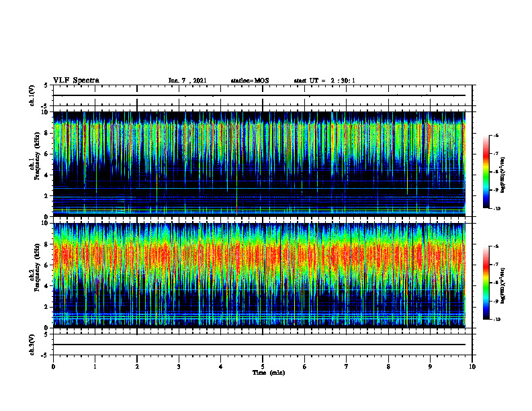
Task: Click inside the ch.2 spectrogram panel
Action: 259,275
